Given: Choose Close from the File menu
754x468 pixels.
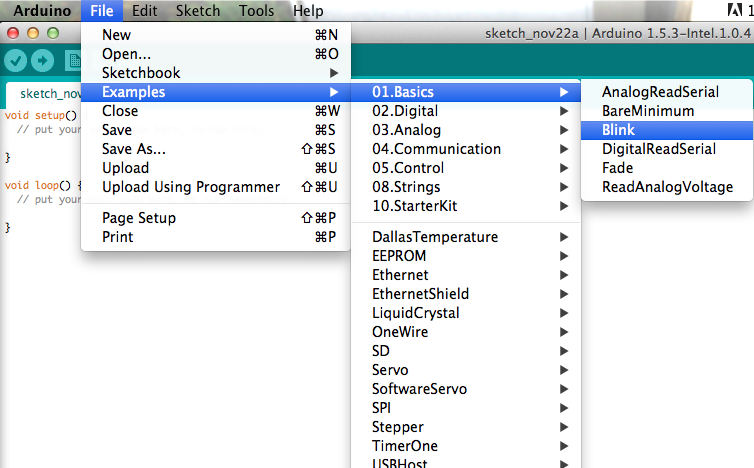Looking at the screenshot, I should click(x=216, y=111).
